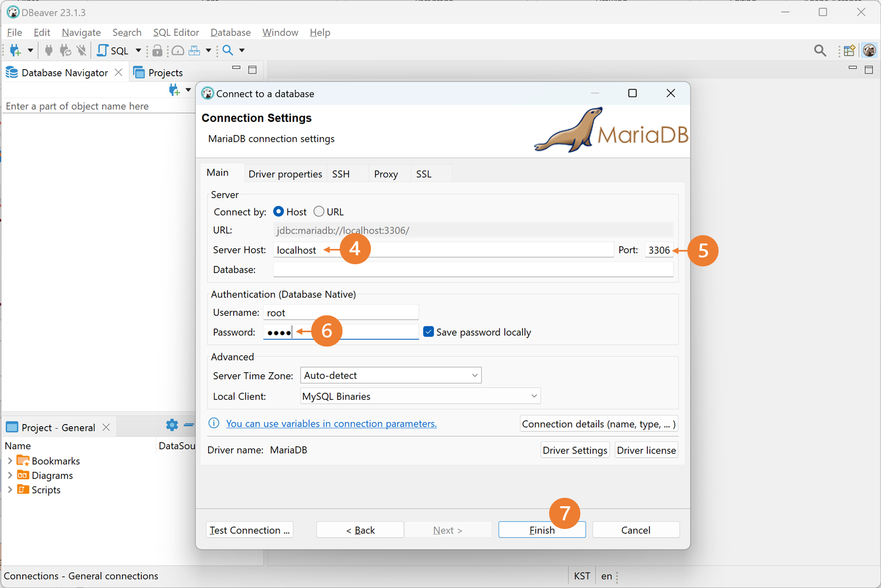Open a new SQL script editor from toolbar

point(113,50)
